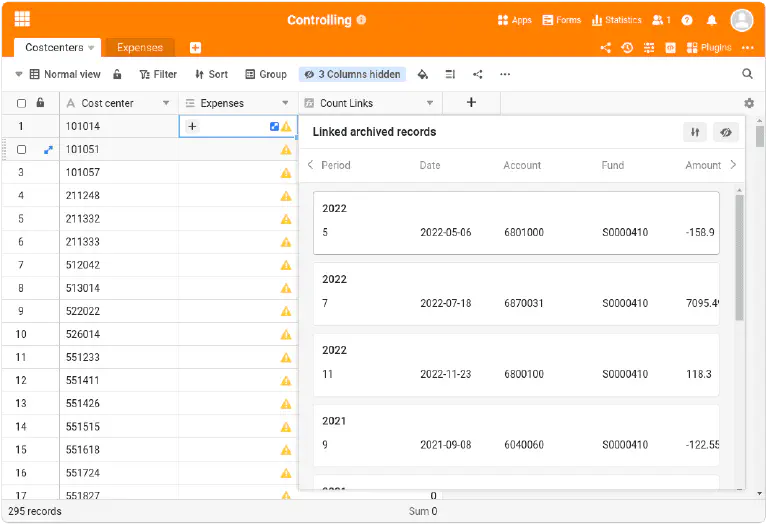
Task: Show next columns with right chevron
Action: [x=733, y=165]
